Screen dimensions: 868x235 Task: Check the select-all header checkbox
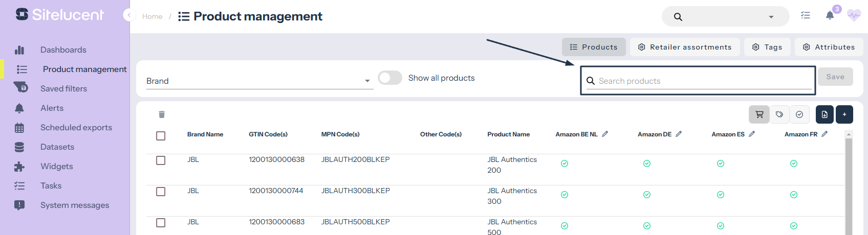[x=161, y=135]
